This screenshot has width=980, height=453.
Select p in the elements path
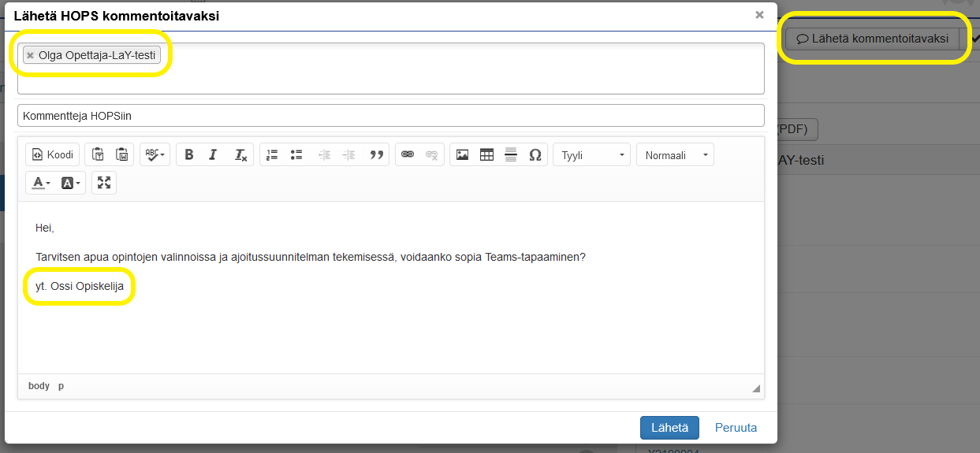click(61, 386)
